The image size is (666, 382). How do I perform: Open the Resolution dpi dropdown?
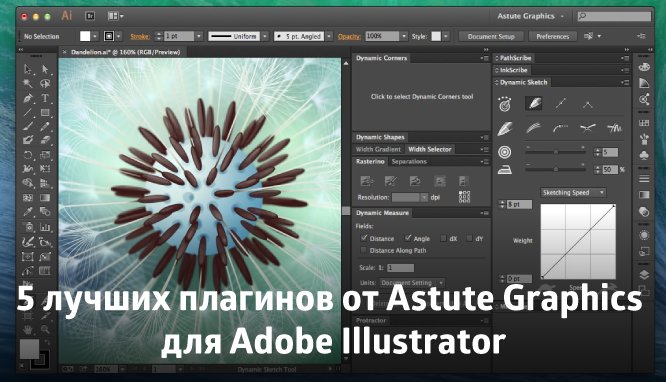423,197
